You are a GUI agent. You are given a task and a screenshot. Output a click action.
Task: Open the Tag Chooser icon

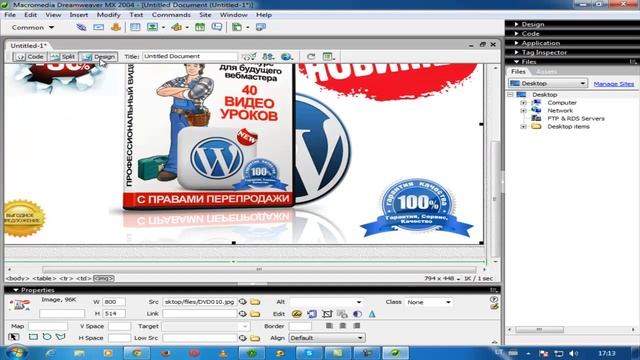pyautogui.click(x=260, y=27)
